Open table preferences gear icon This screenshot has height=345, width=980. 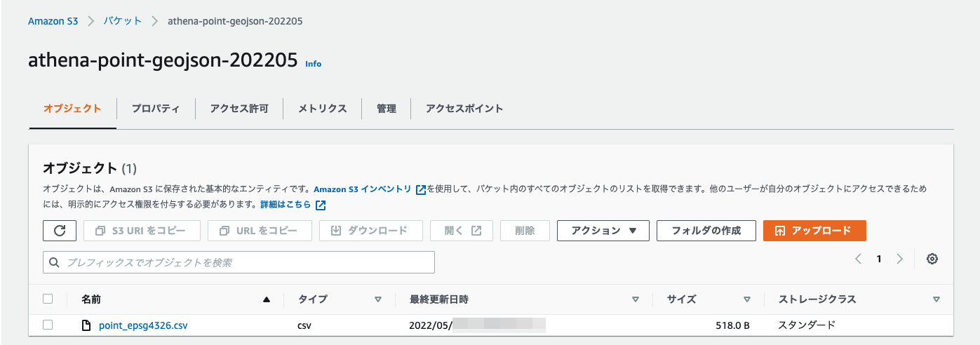tap(932, 259)
